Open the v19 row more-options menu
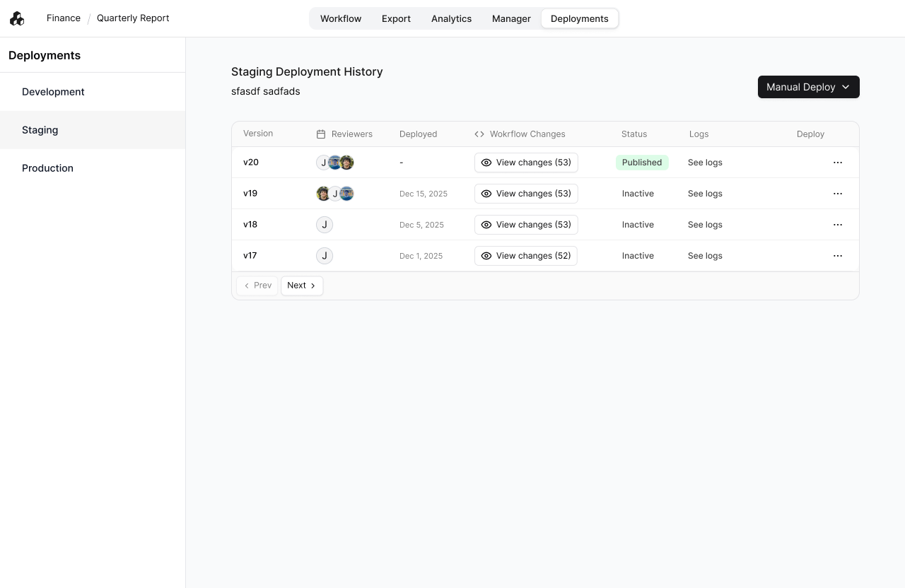 pyautogui.click(x=838, y=194)
